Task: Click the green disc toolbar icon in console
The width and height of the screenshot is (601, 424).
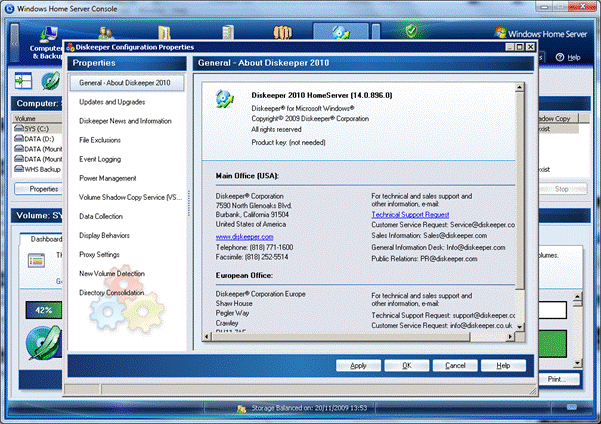Action: pos(51,81)
